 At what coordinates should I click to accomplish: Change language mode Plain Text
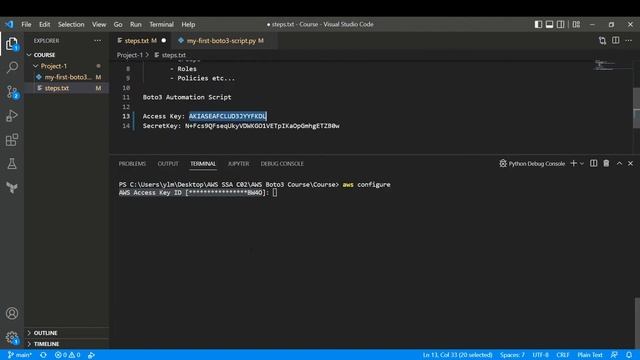click(x=590, y=355)
